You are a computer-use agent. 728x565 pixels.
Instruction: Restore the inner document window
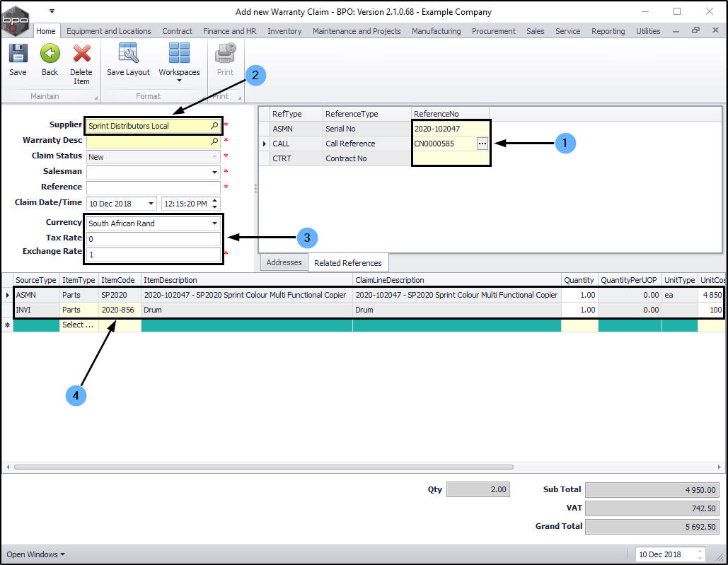click(695, 30)
